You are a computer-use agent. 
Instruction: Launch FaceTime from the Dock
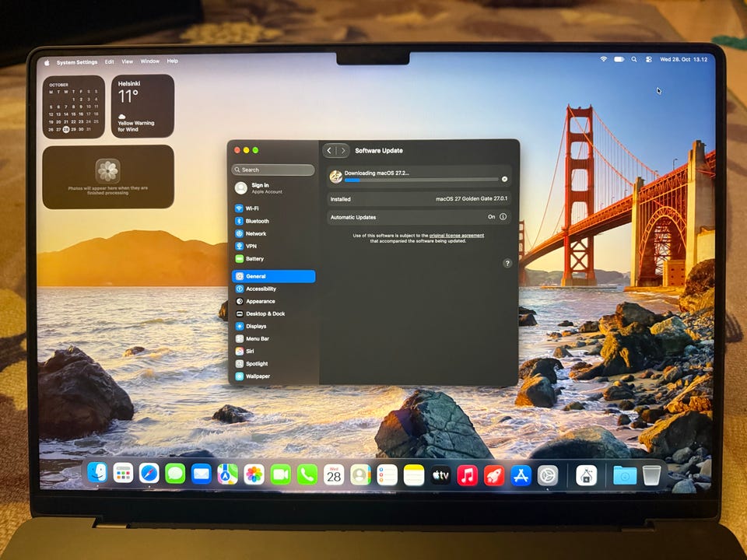[281, 474]
